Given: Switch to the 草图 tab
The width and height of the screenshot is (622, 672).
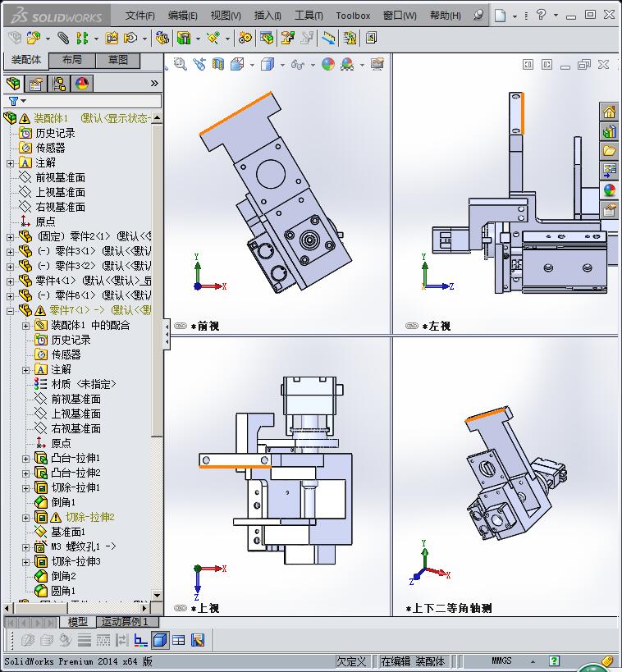Looking at the screenshot, I should click(x=118, y=60).
